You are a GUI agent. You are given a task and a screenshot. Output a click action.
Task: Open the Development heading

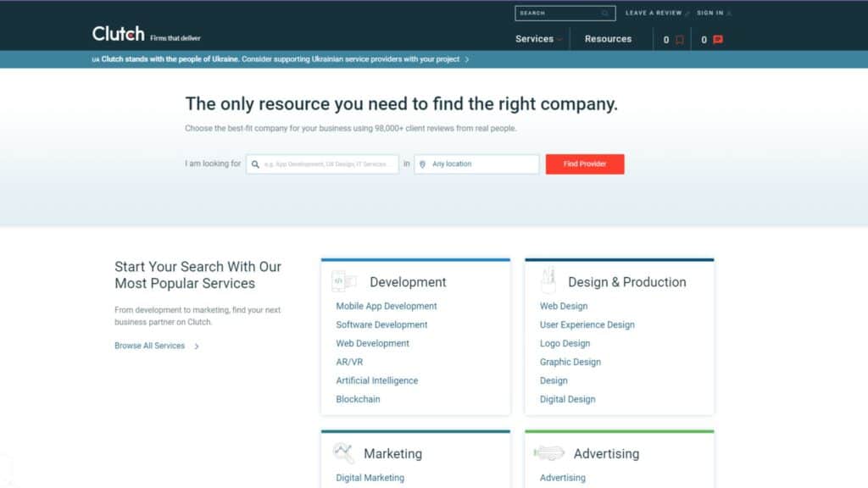coord(408,282)
